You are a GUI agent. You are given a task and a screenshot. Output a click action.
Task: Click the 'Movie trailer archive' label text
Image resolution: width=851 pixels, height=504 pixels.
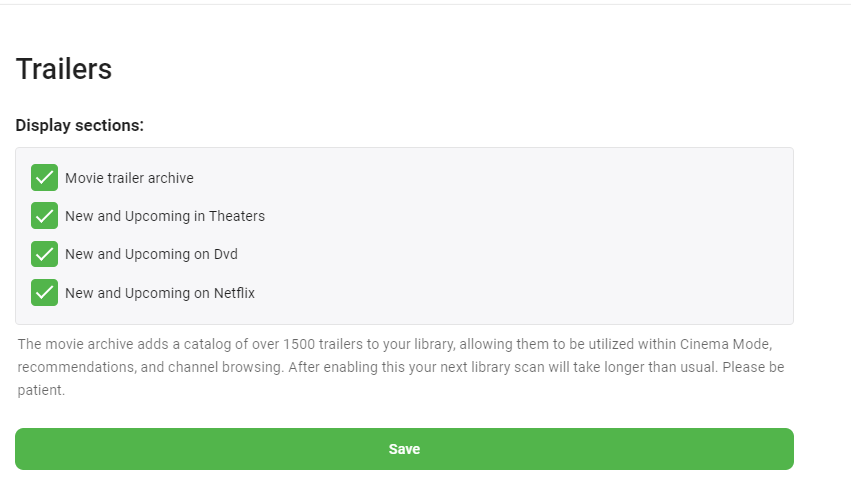pos(129,178)
